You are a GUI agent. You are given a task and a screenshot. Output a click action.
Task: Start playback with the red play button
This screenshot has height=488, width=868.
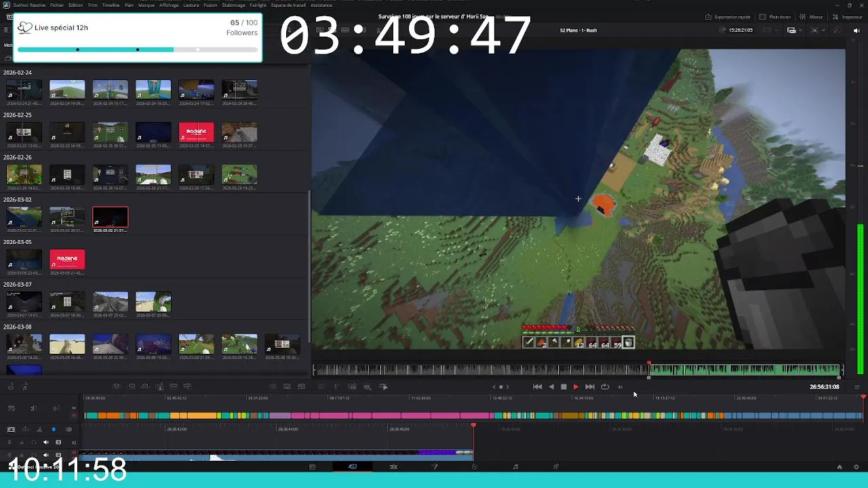click(576, 387)
